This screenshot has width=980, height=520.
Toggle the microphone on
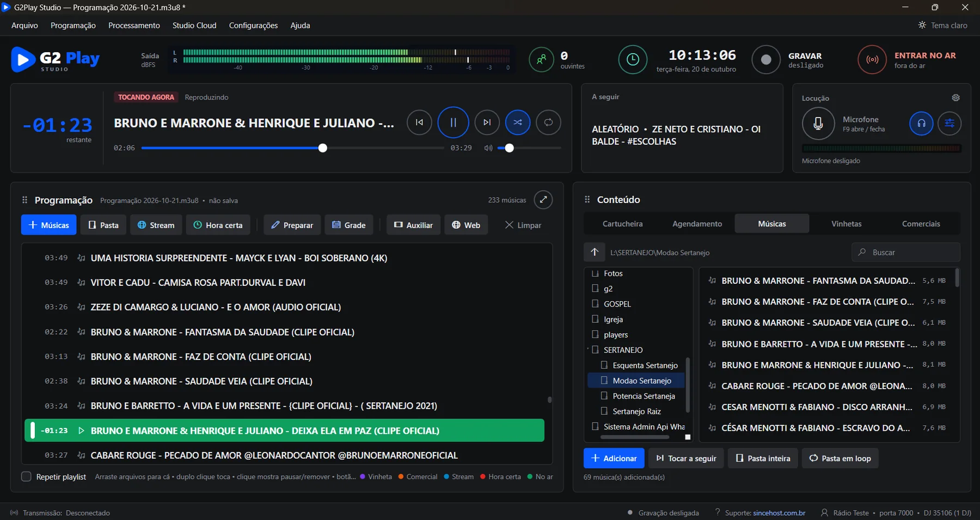(818, 124)
